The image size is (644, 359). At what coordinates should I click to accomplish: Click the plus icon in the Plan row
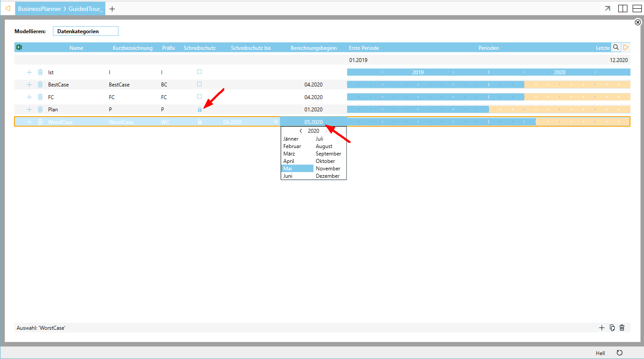29,110
